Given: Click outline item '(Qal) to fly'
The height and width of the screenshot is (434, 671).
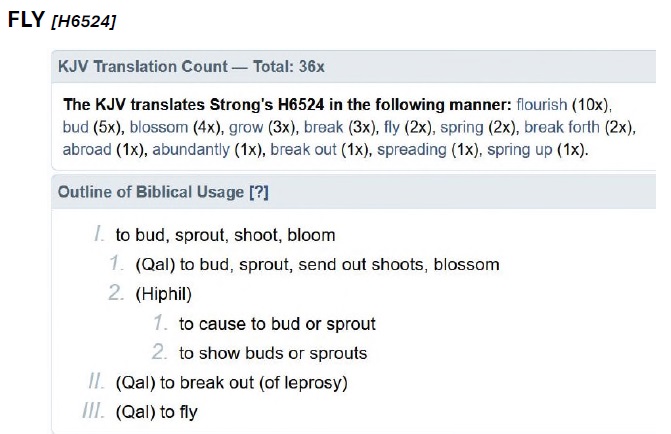Looking at the screenshot, I should pos(157,412).
